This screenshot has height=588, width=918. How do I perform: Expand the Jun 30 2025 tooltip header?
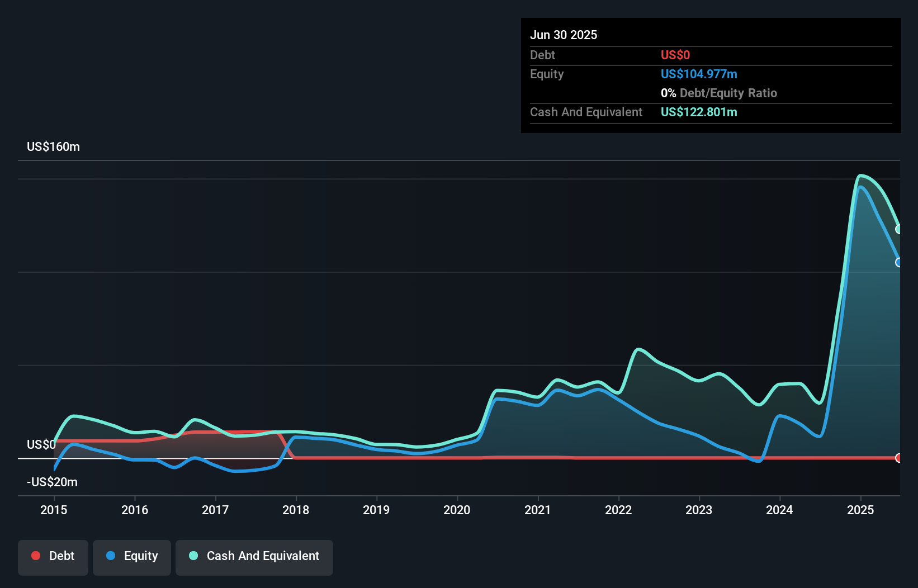564,35
